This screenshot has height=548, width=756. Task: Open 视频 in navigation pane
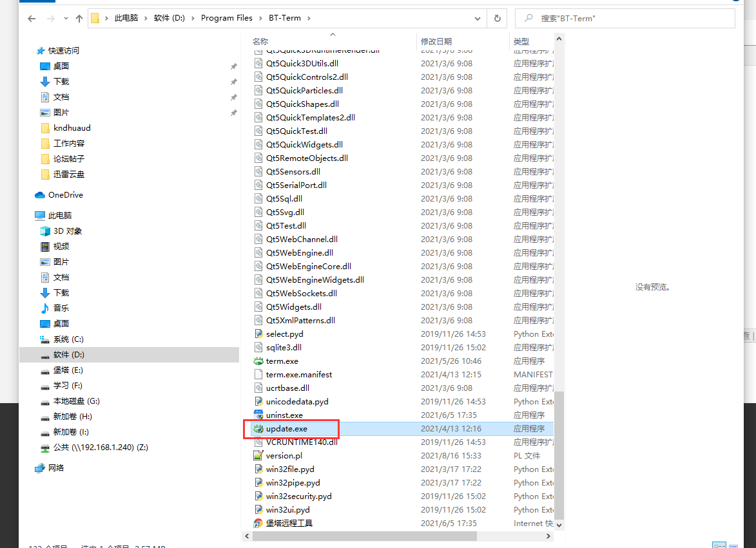pyautogui.click(x=61, y=246)
